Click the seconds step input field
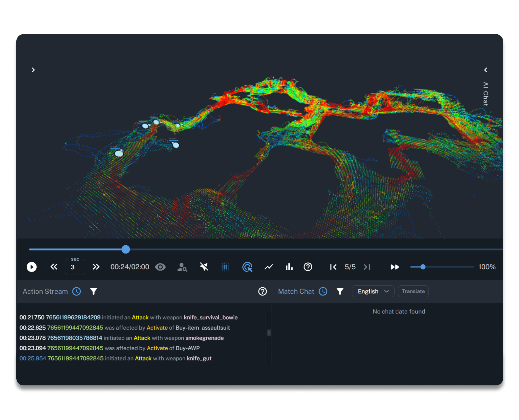Screen dimensions: 519x420 [75, 267]
